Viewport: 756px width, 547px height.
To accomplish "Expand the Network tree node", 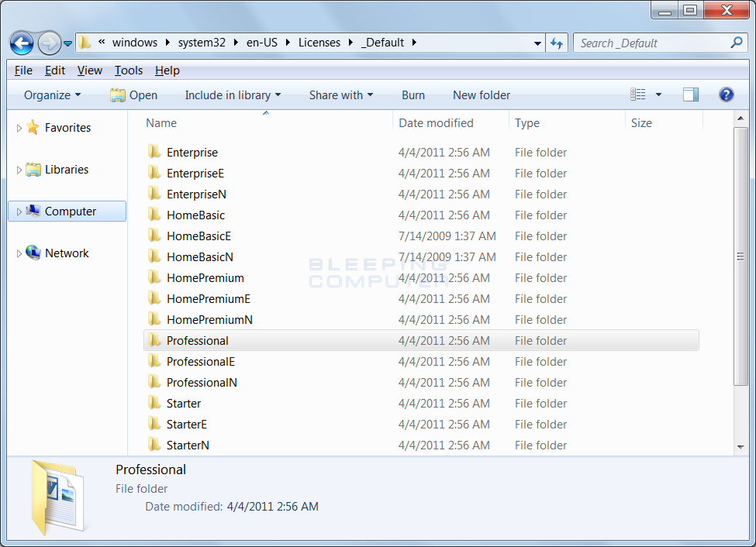I will 19,253.
